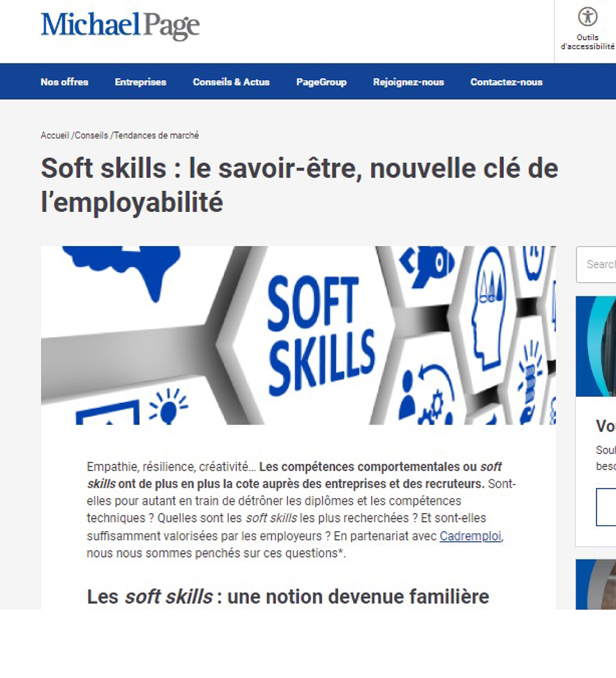Screen dimensions: 616x678
Task: Open the Nos offres menu
Action: pos(65,82)
